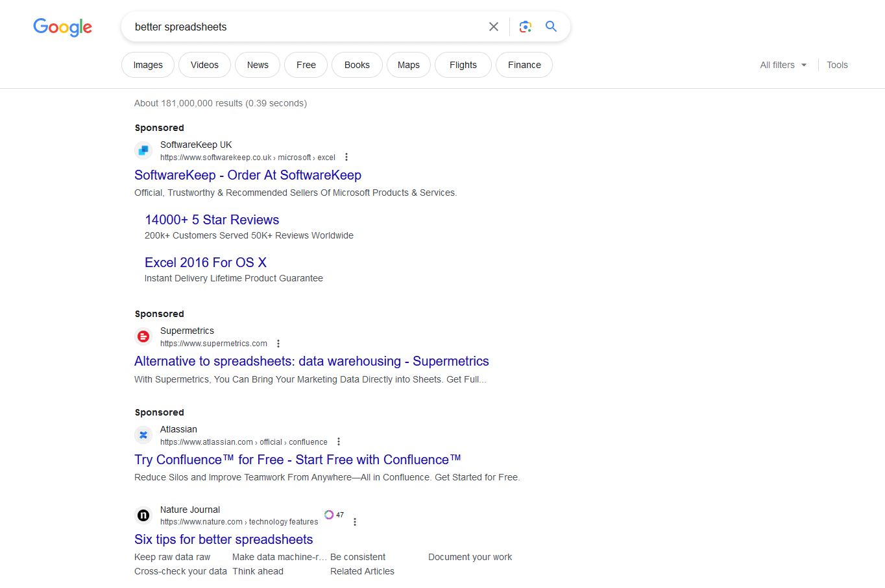Switch to News results
Image resolution: width=885 pixels, height=588 pixels.
pyautogui.click(x=258, y=65)
